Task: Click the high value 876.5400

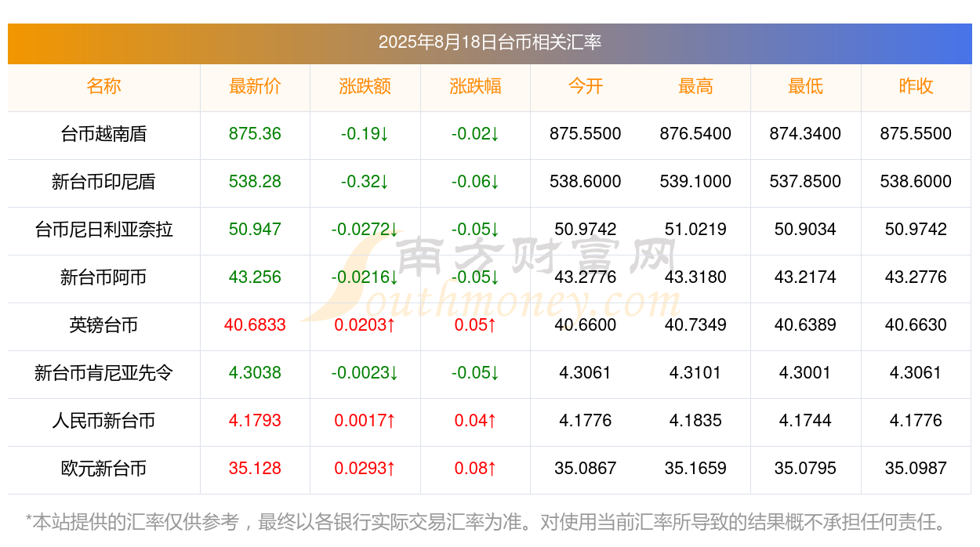Action: click(x=695, y=134)
